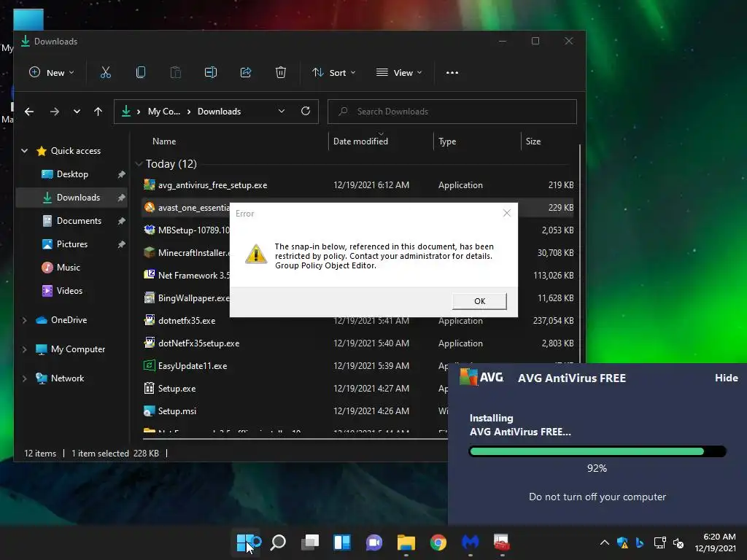Expand the My Computer tree node

pyautogui.click(x=24, y=349)
